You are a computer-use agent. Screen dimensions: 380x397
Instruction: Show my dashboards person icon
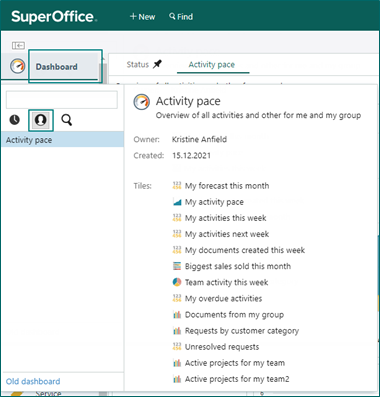click(41, 120)
